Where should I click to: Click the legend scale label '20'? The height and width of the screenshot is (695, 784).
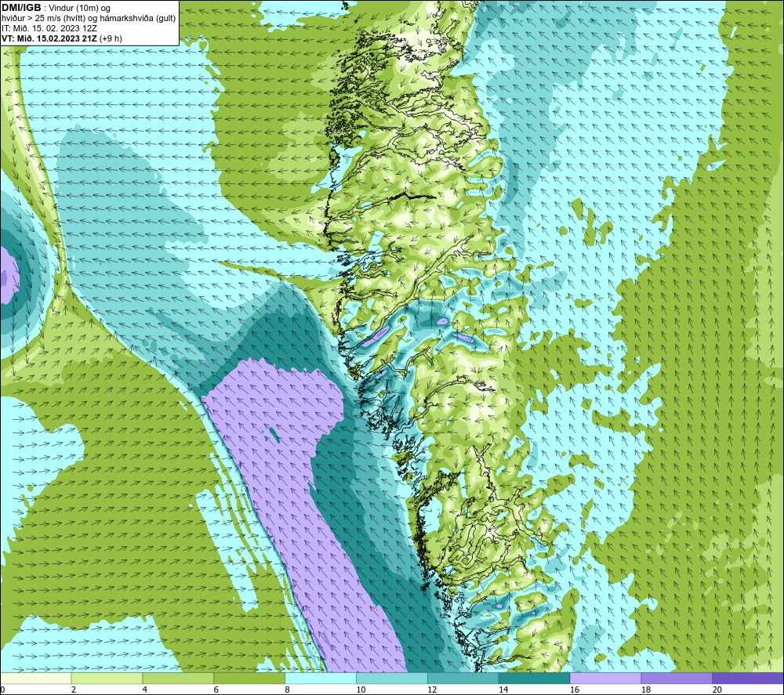[x=717, y=690]
